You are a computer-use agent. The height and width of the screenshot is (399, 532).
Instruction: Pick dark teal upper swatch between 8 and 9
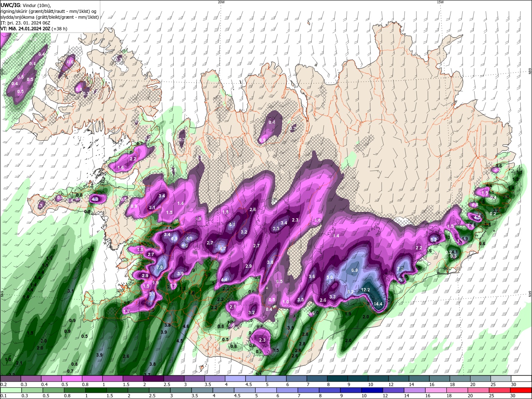click(337, 379)
